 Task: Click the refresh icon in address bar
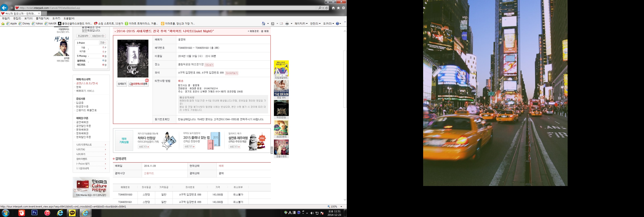click(327, 8)
